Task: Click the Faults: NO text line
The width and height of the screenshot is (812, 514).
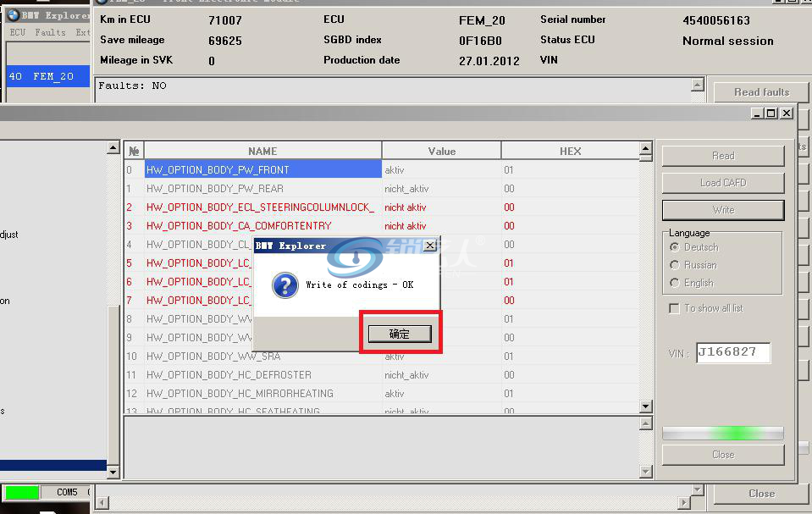Action: point(133,86)
